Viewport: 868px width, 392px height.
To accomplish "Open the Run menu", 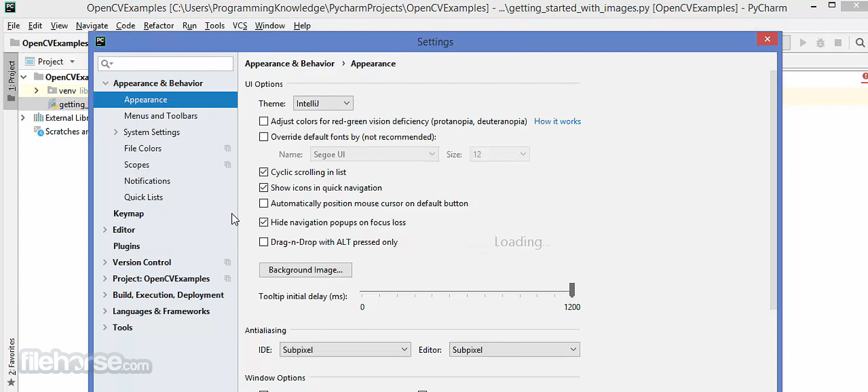I will tap(189, 25).
